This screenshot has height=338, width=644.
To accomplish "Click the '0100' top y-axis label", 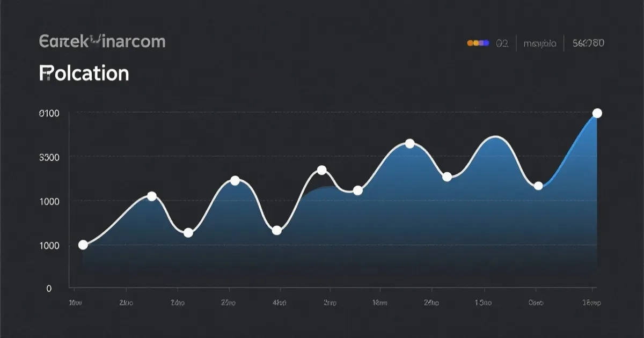I will [49, 113].
